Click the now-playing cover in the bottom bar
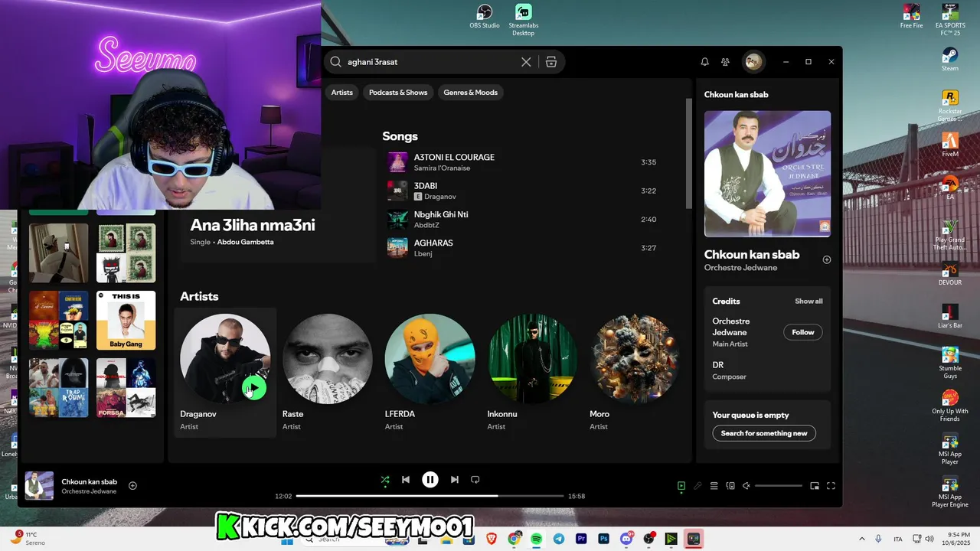 point(39,486)
